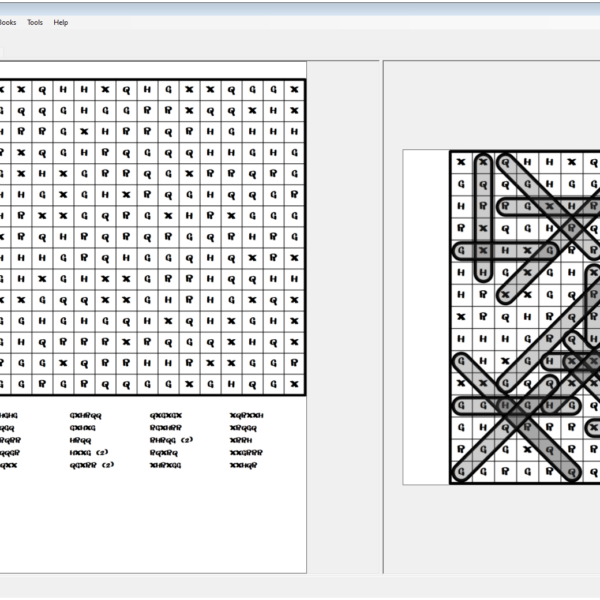Click the bottom (2) word in second word-list column
600x600 pixels.
[x=92, y=465]
